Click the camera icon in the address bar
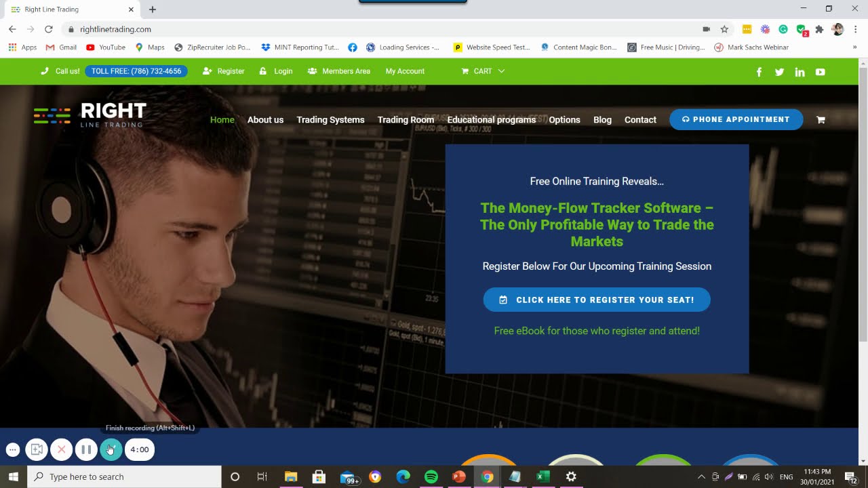Image resolution: width=868 pixels, height=488 pixels. [x=706, y=29]
